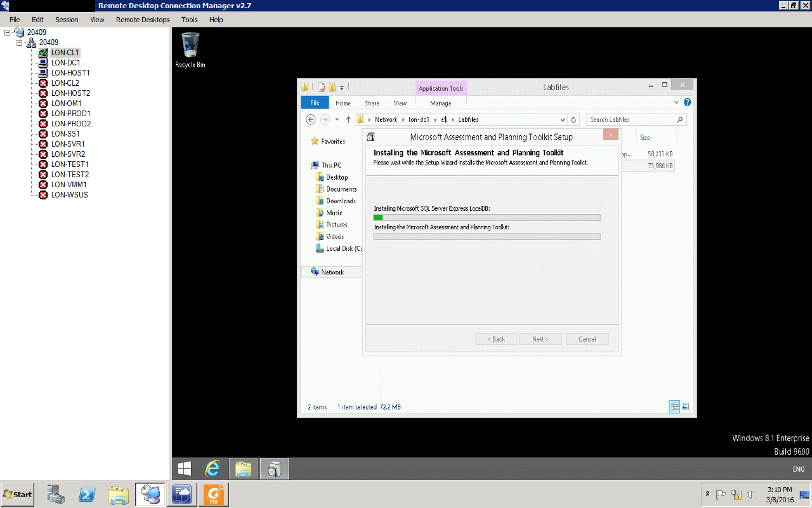Image resolution: width=812 pixels, height=508 pixels.
Task: Open the recent locations dropdown arrow
Action: 337,119
